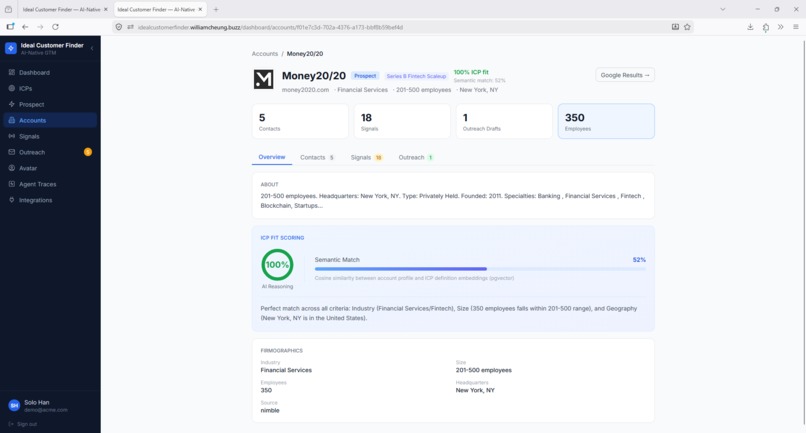Click the Ideal Customer Finder logo icon
Viewport: 806px width, 433px height.
click(11, 48)
